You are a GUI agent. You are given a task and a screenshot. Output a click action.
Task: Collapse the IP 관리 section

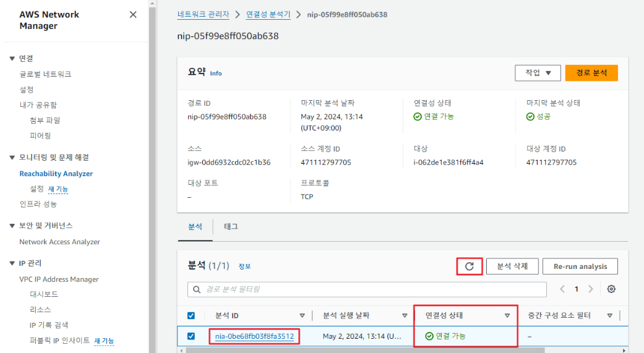12,263
